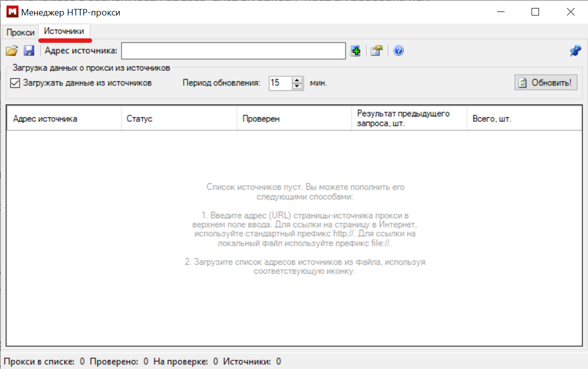Click the blue pushpin icon
This screenshot has width=588, height=369.
click(x=575, y=50)
